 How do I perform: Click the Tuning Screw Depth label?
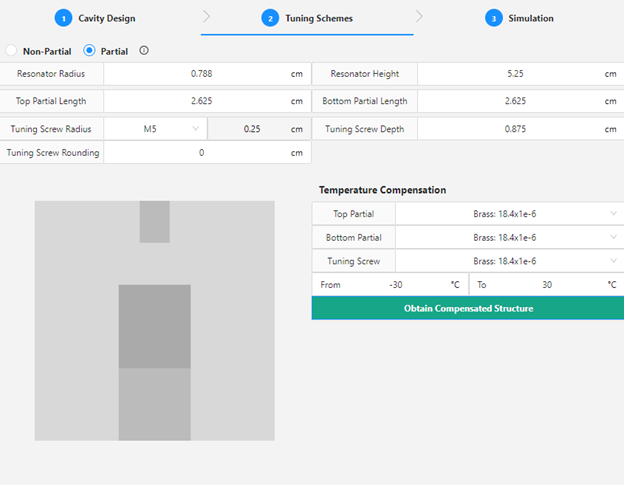coord(365,129)
